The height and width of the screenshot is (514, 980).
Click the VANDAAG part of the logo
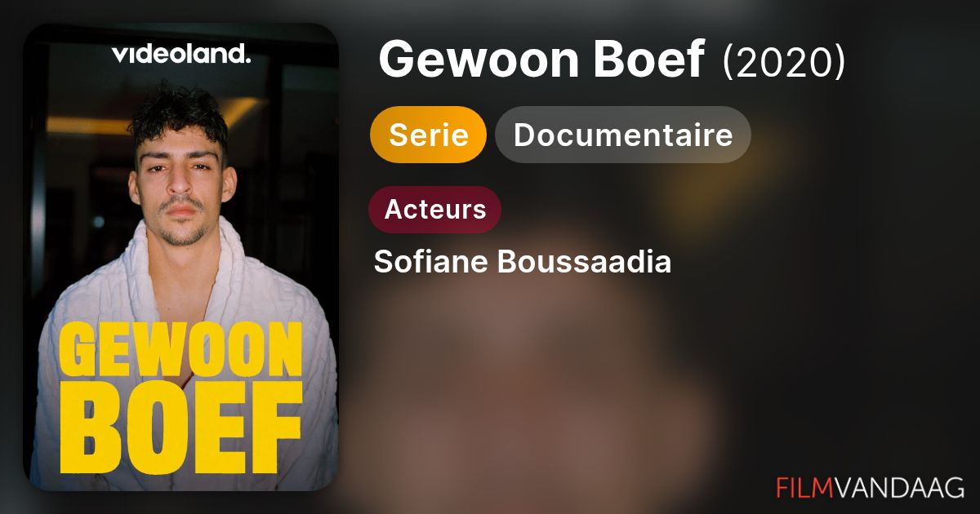pos(898,487)
